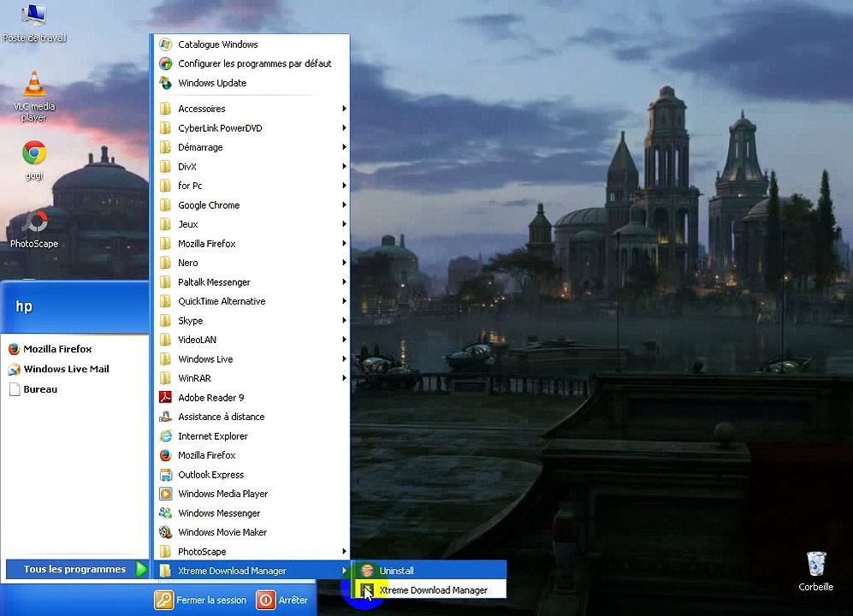
Task: Launch Adobe Reader 9 from programs list
Action: [210, 398]
